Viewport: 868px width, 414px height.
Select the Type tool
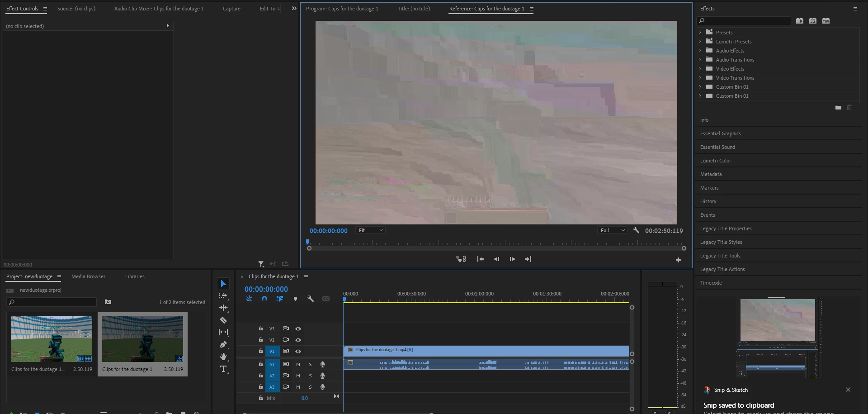[223, 369]
